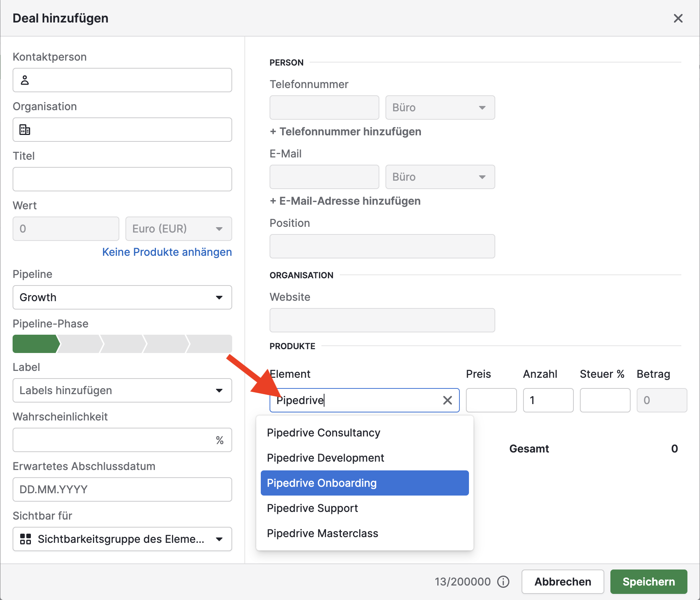This screenshot has width=700, height=600.
Task: Expand the Labels hinzufügen dropdown
Action: [122, 390]
